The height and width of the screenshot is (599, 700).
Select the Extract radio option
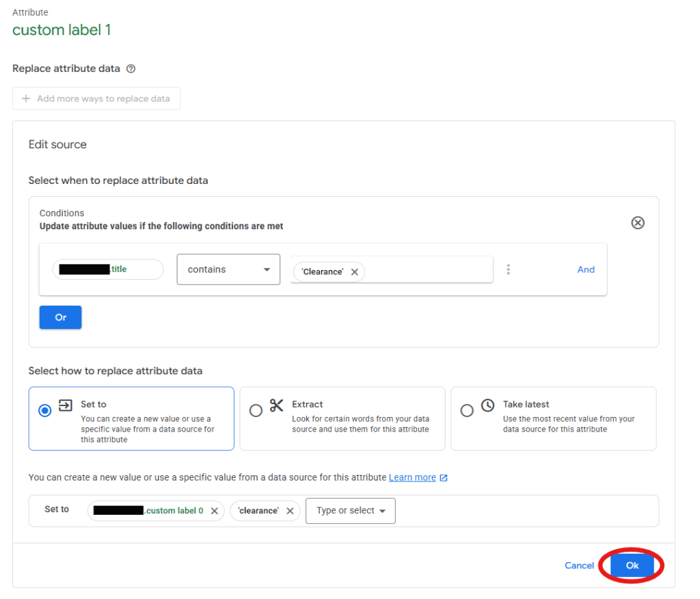(256, 410)
